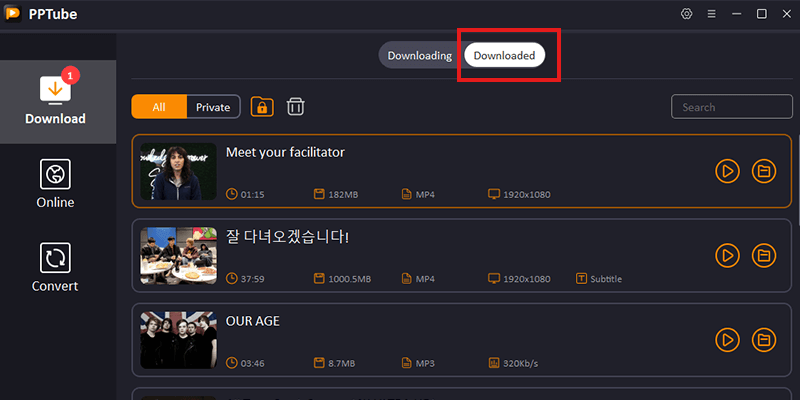Play the OUR AGE audio file

pyautogui.click(x=727, y=339)
